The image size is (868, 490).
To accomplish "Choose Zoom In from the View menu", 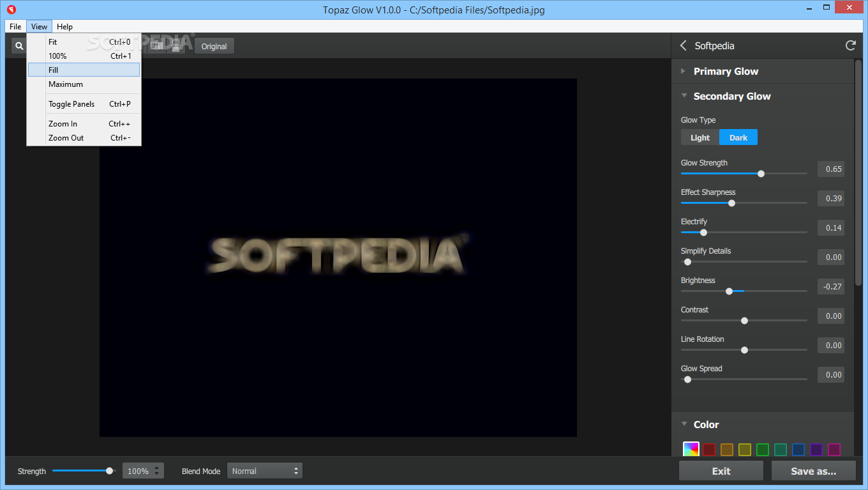I will (84, 124).
